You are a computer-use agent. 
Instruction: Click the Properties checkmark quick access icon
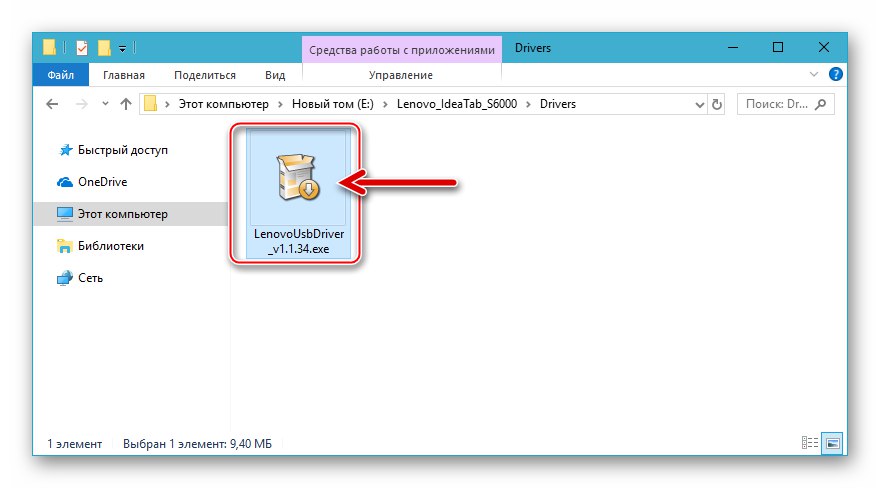coord(82,48)
